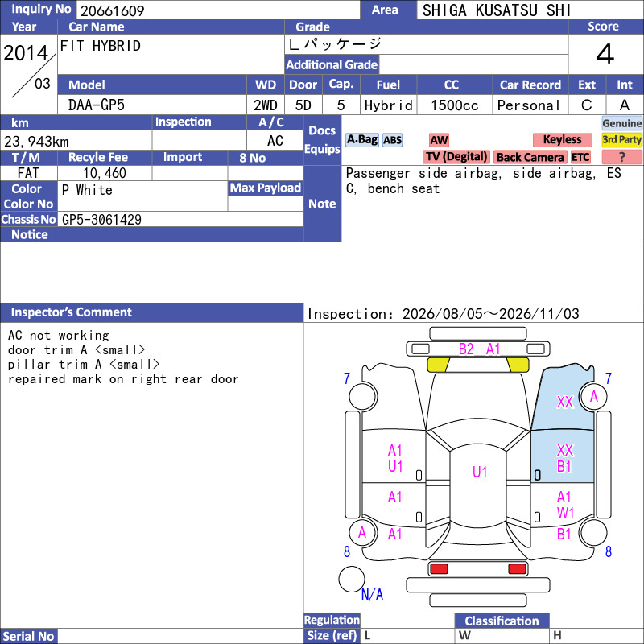
Task: Click the red question mark badge
Action: click(x=621, y=157)
